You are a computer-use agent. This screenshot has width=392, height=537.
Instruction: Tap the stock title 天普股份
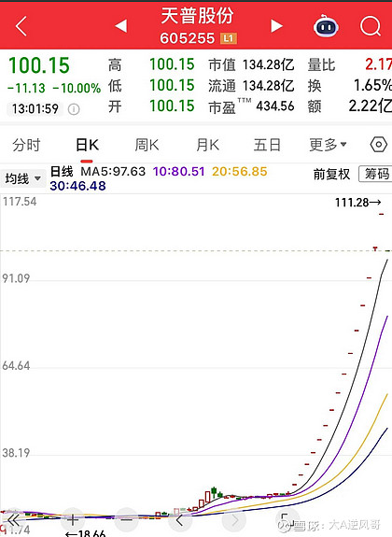click(197, 16)
